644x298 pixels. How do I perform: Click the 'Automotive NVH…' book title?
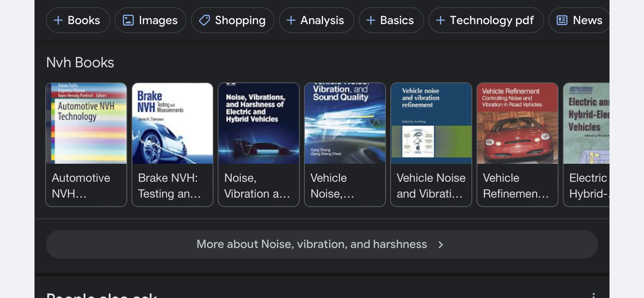pyautogui.click(x=81, y=186)
